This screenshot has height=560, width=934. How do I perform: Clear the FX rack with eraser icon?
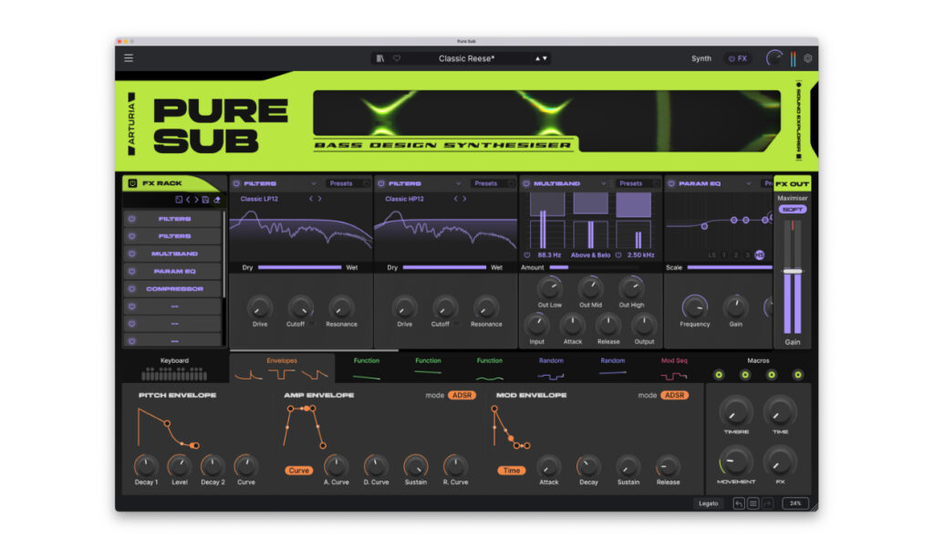click(217, 200)
